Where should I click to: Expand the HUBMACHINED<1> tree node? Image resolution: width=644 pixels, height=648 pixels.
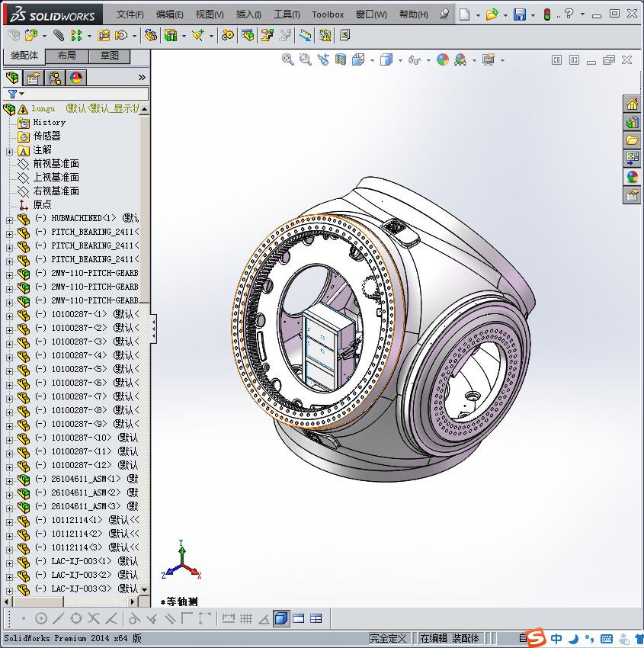point(9,220)
